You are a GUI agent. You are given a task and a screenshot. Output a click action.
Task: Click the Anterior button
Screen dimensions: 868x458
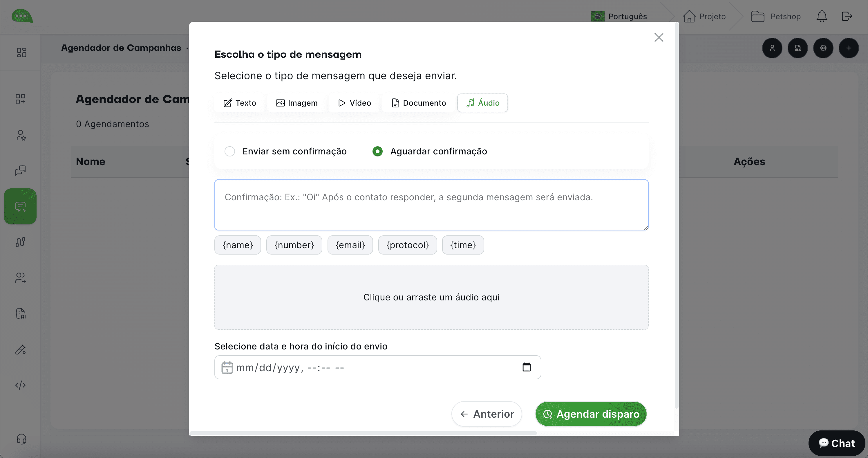[487, 414]
